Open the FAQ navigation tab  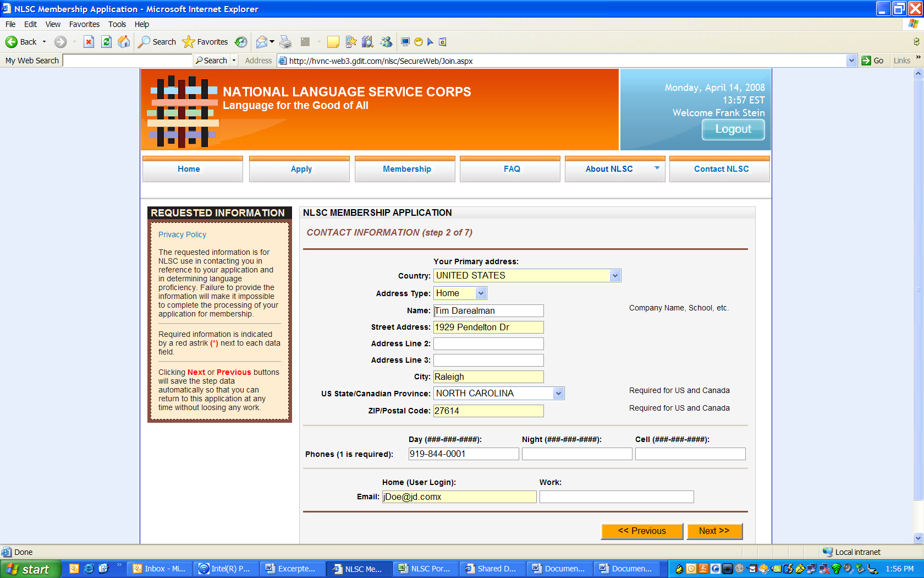click(510, 169)
